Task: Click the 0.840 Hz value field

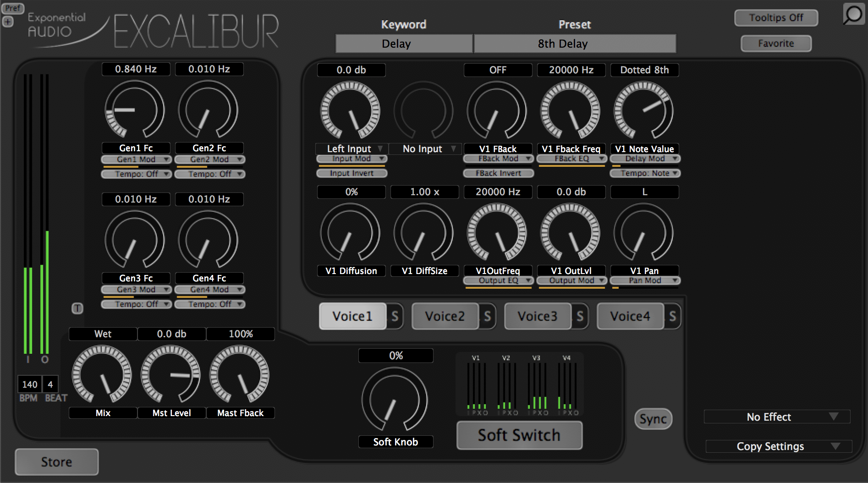Action: click(x=136, y=69)
